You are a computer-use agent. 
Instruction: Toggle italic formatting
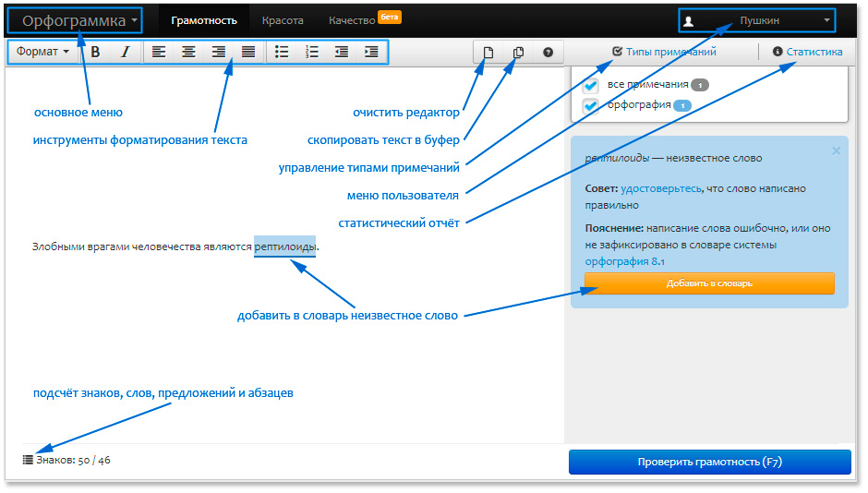click(125, 52)
